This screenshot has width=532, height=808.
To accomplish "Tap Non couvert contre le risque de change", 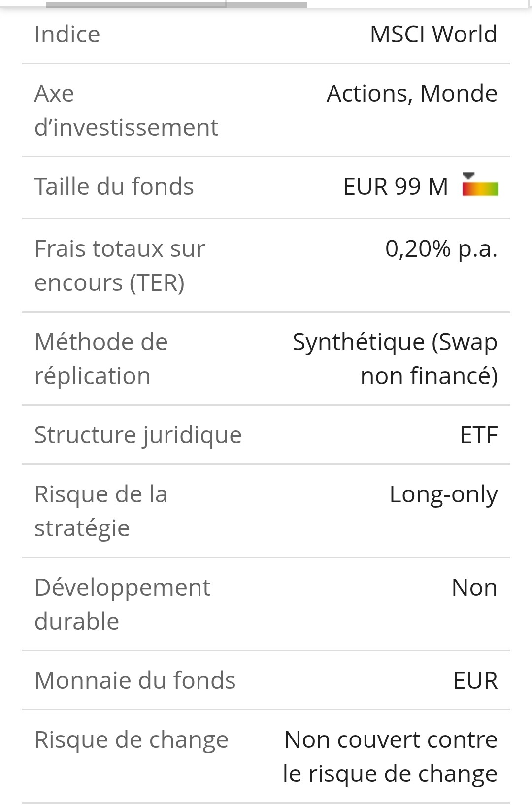I will [x=390, y=756].
